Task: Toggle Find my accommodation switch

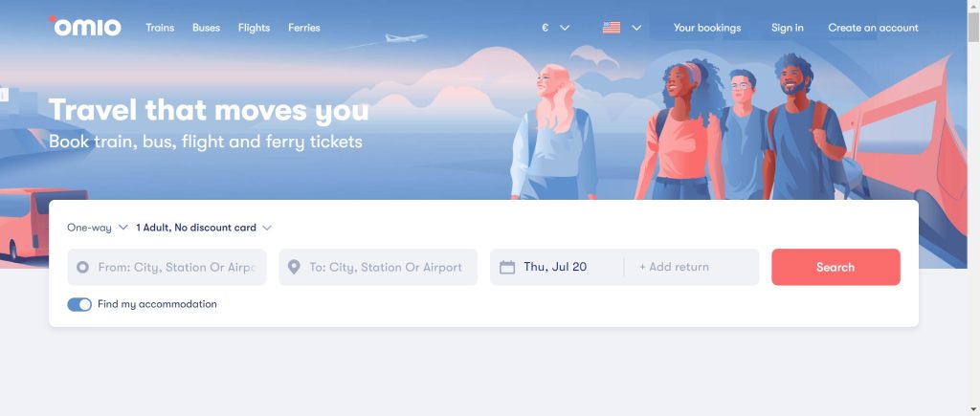Action: click(79, 304)
